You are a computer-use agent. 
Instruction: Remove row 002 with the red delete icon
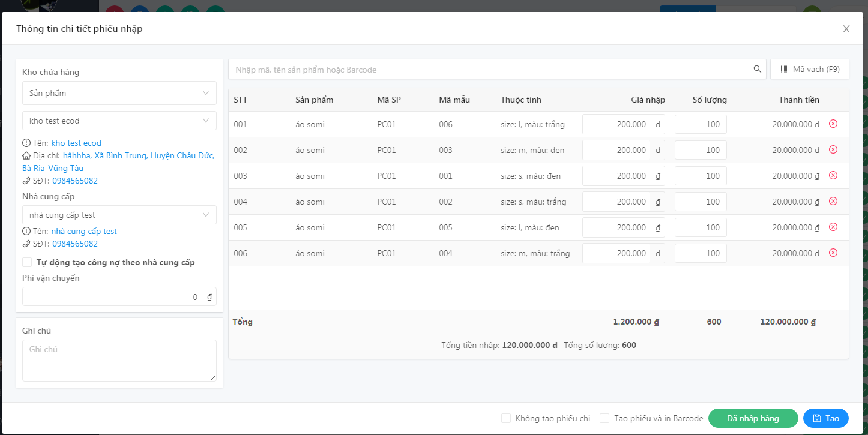click(833, 150)
